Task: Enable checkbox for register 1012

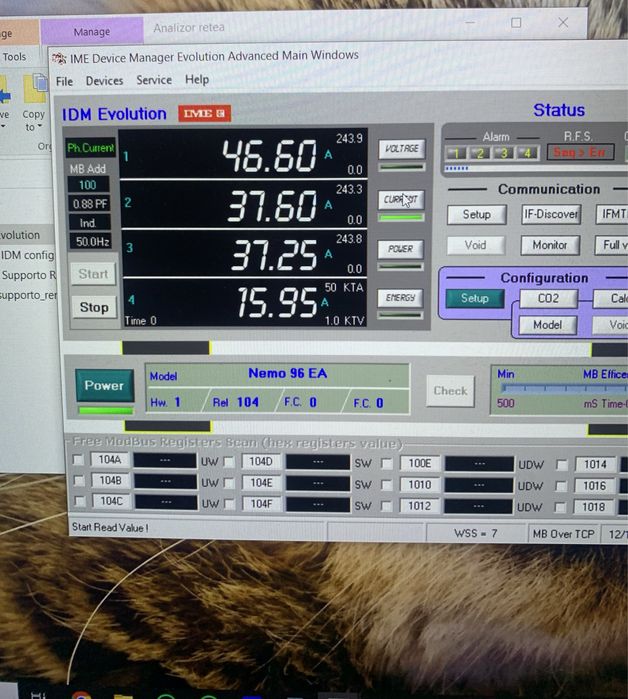Action: 386,506
